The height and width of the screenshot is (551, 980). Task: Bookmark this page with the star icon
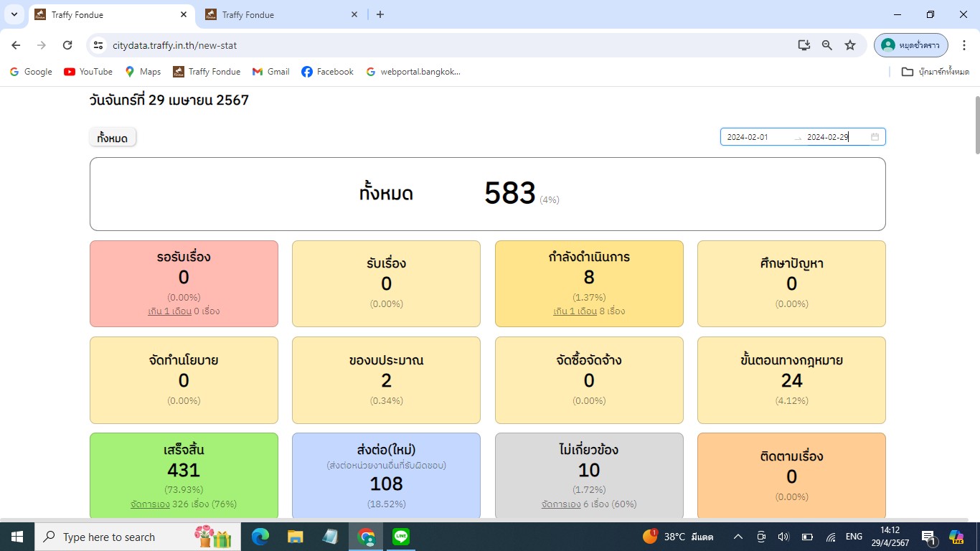[850, 45]
